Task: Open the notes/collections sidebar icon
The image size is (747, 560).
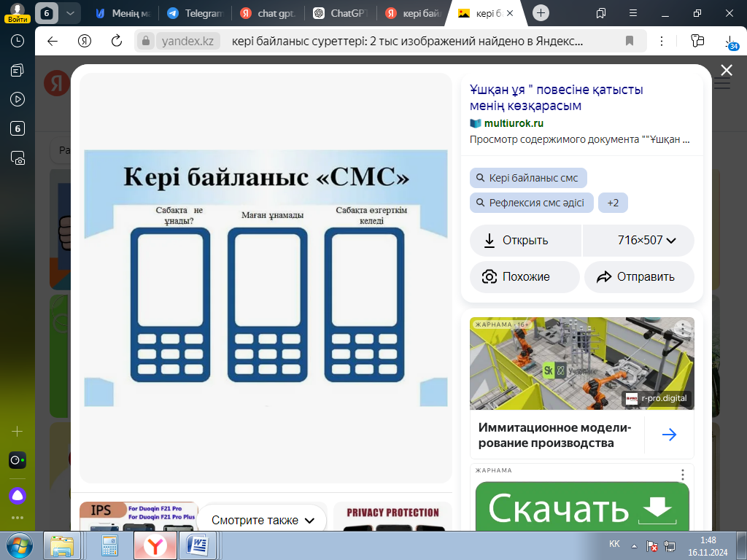Action: pos(18,71)
